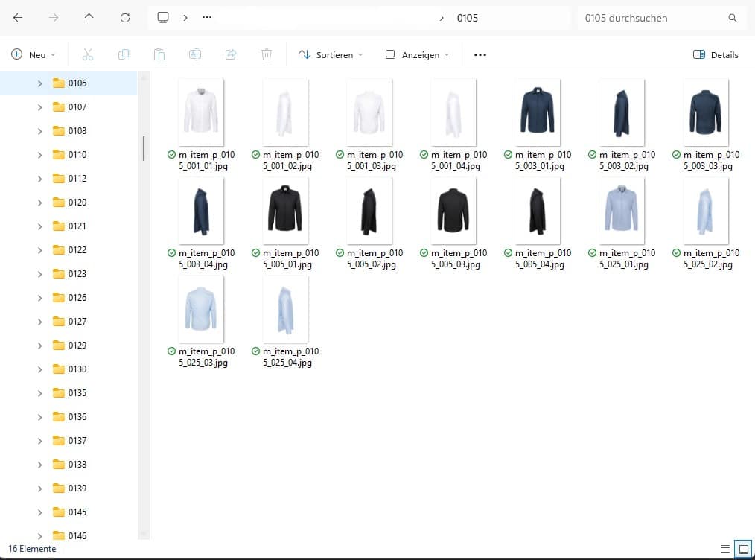Switch to large thumbnails view layout

coord(742,549)
